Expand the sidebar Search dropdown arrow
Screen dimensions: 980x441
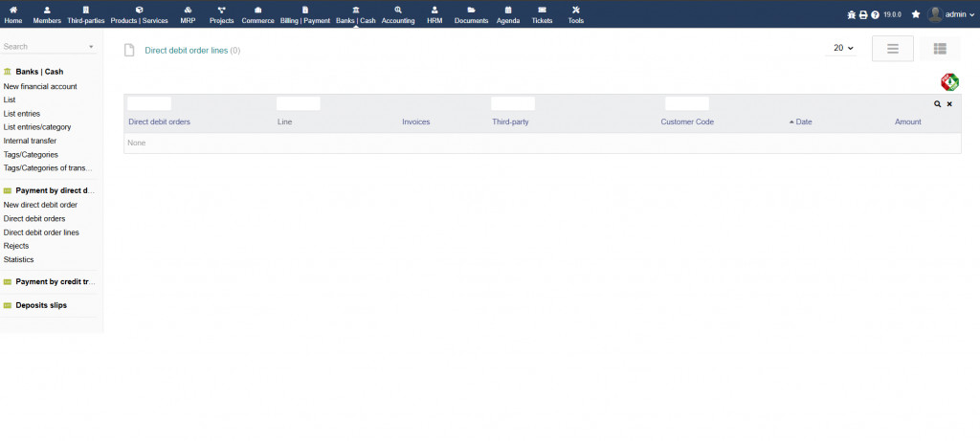coord(91,47)
